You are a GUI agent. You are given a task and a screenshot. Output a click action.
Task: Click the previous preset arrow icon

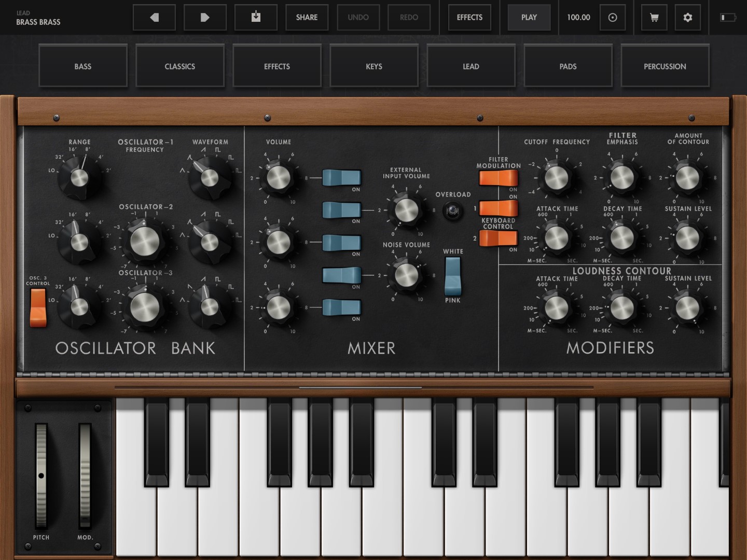pos(154,18)
